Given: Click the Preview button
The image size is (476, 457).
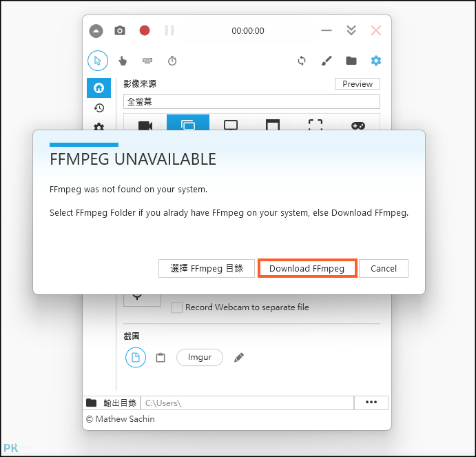Looking at the screenshot, I should pos(358,84).
